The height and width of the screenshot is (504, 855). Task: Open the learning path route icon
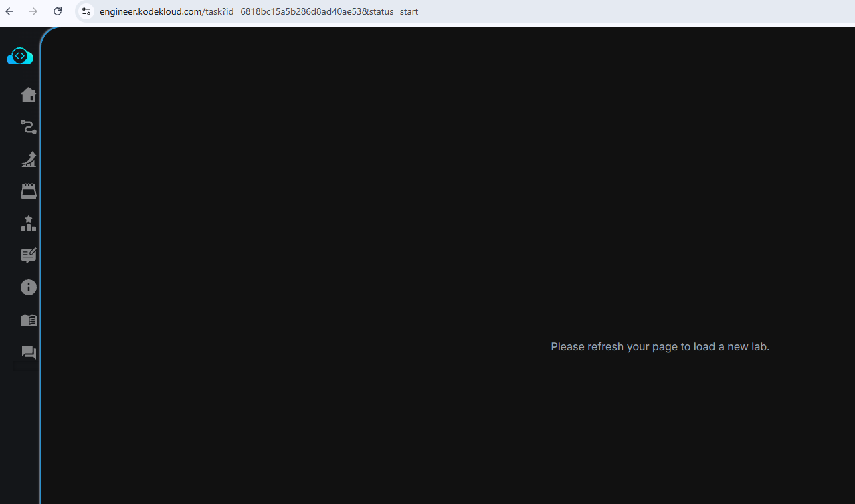point(28,127)
